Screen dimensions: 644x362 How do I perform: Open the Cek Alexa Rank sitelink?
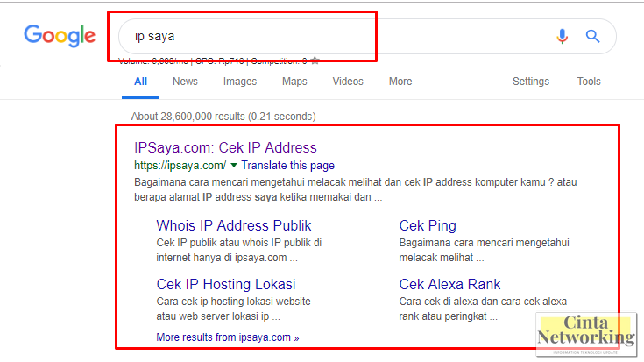coord(449,284)
